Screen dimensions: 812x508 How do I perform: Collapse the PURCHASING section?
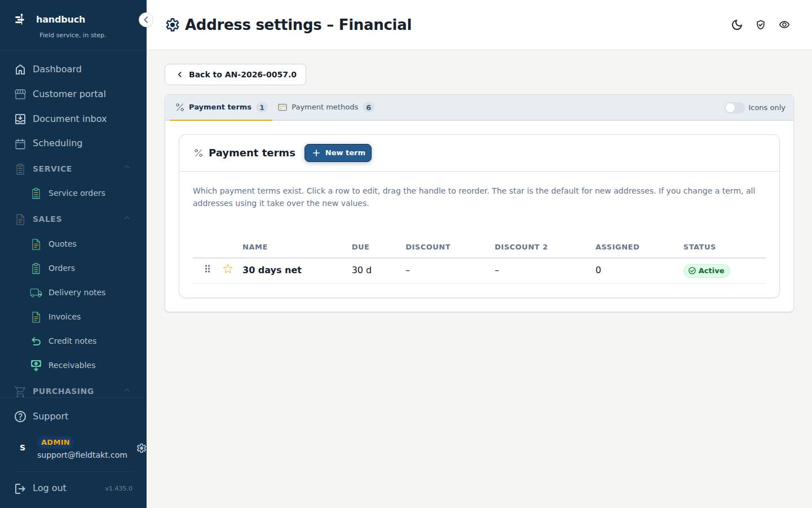[x=73, y=391]
